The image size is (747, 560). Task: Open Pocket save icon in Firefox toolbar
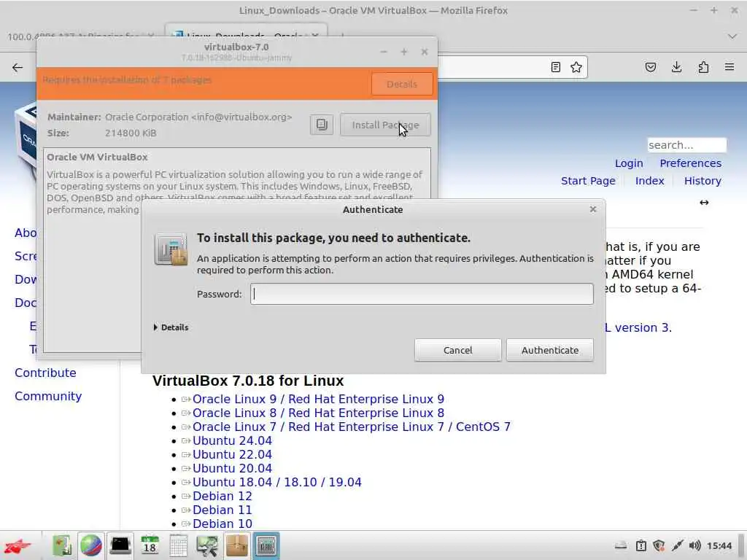pos(650,67)
